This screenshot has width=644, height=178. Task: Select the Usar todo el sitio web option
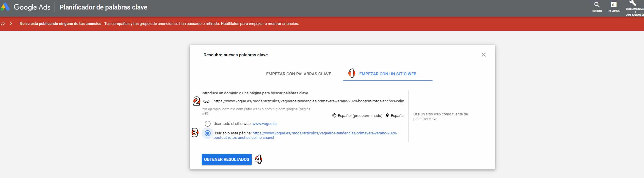click(x=208, y=124)
